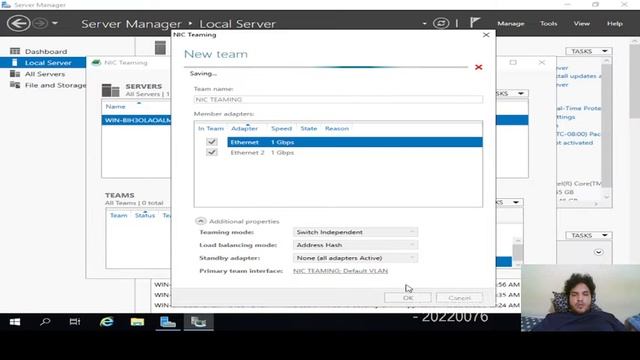Switch to NIC Teaming taskbar icon
This screenshot has width=640, height=360.
point(198,322)
